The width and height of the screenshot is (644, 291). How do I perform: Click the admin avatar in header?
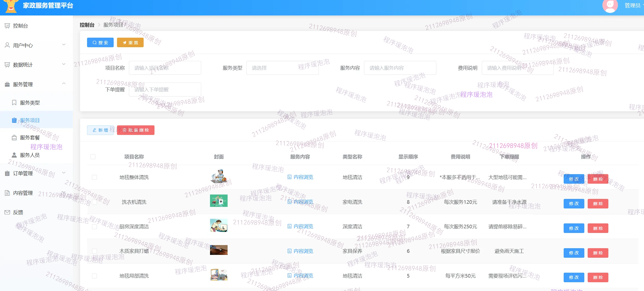[610, 5]
